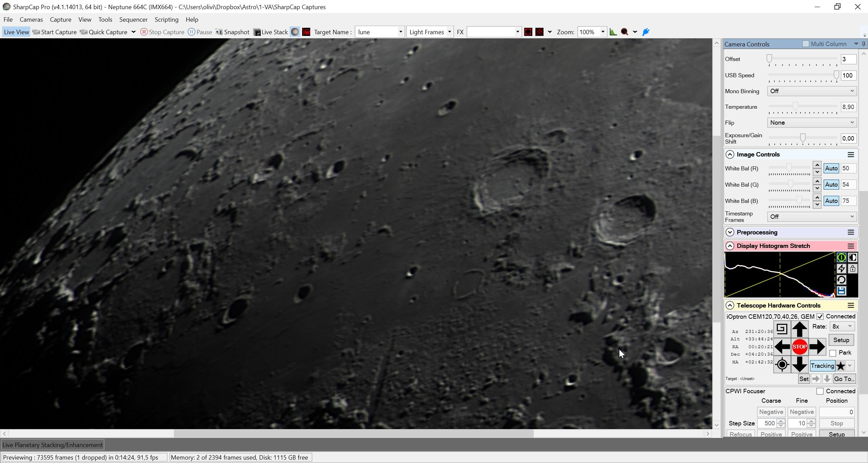The width and height of the screenshot is (868, 463).
Task: Expand the Preprocessing section
Action: click(x=730, y=232)
